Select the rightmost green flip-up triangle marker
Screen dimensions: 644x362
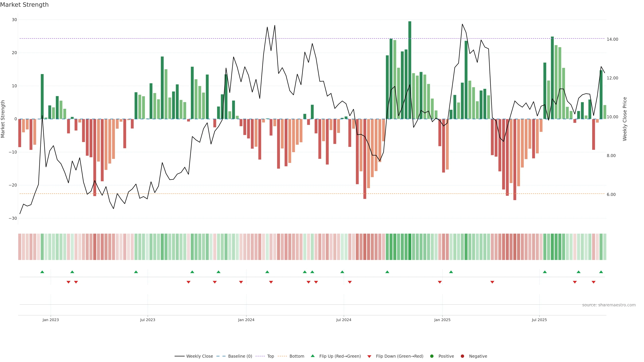(x=601, y=272)
